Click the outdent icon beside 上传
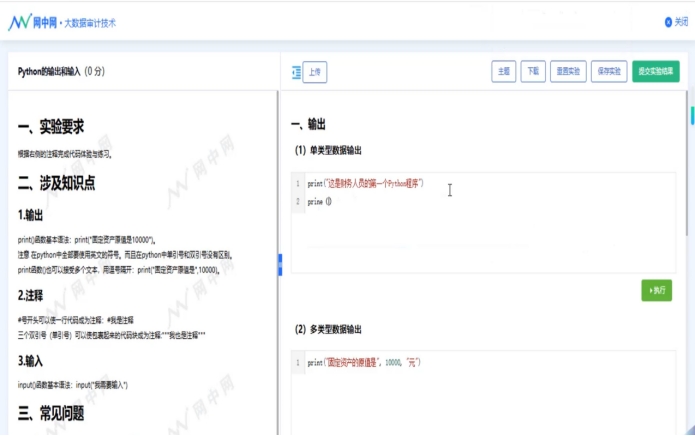 295,72
